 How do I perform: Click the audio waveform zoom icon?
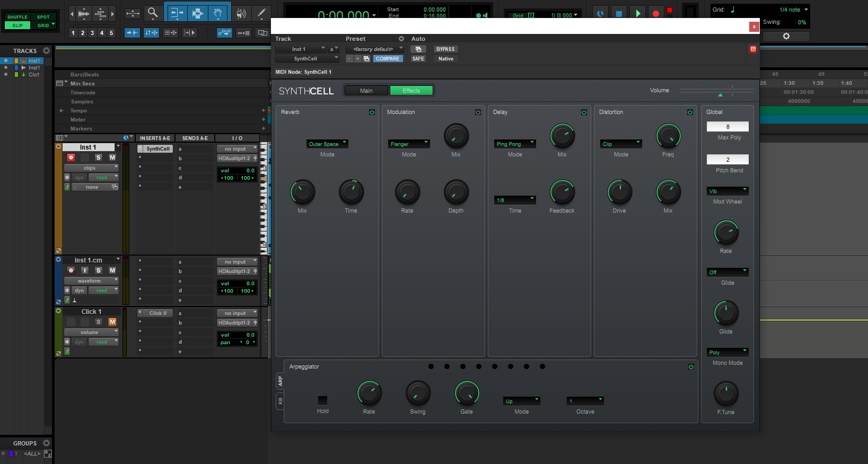click(84, 14)
